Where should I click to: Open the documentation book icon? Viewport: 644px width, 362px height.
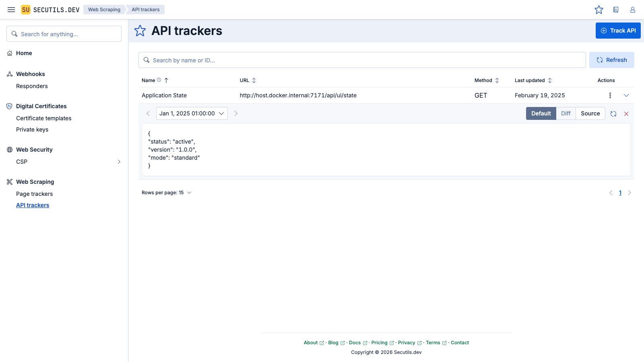click(x=616, y=10)
